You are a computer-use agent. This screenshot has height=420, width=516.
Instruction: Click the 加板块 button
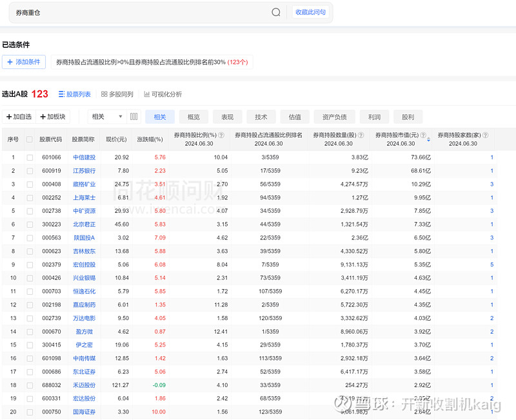tap(53, 117)
